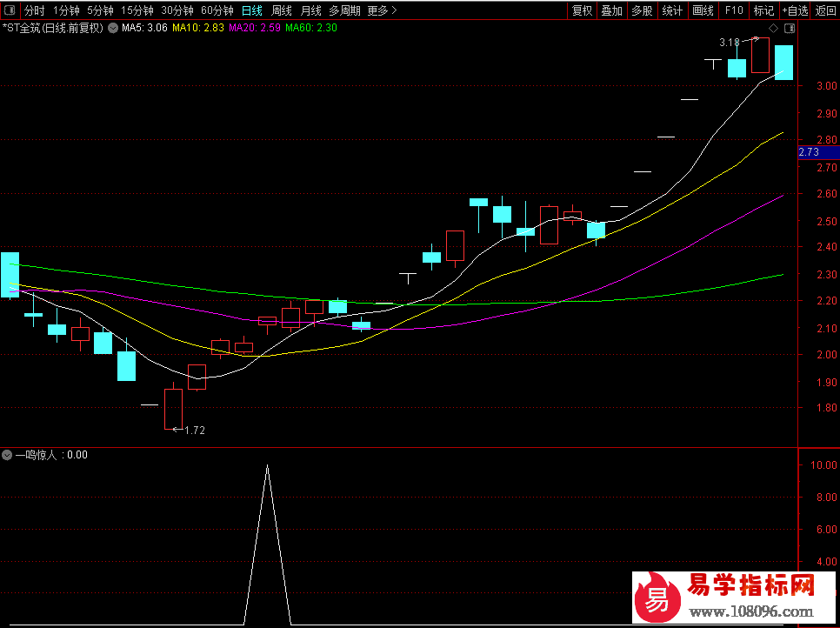Click the diamond icon above the chart
This screenshot has height=628, width=840.
[773, 28]
